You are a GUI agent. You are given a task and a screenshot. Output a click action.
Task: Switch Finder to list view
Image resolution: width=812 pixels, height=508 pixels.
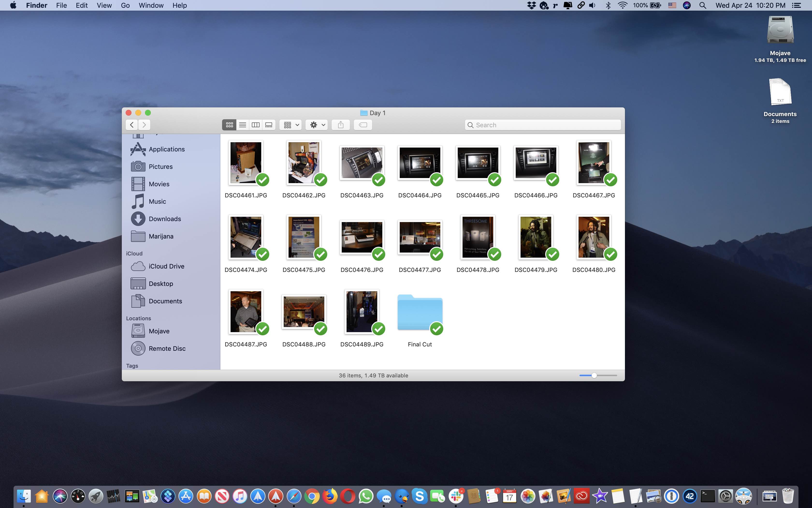point(242,125)
